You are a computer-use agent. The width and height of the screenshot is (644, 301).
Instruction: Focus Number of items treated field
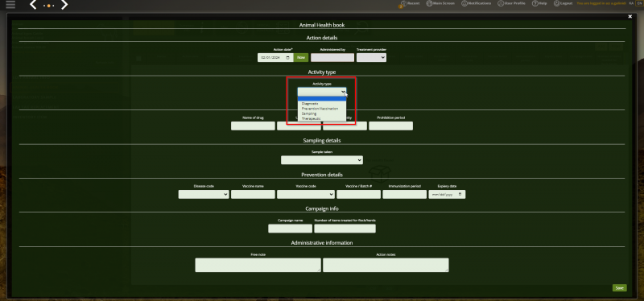click(x=345, y=229)
